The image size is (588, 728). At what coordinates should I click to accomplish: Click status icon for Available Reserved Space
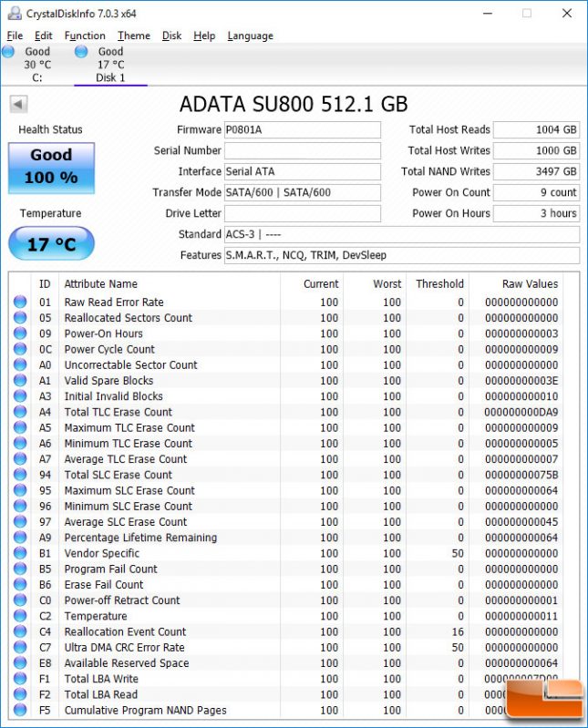click(x=20, y=662)
